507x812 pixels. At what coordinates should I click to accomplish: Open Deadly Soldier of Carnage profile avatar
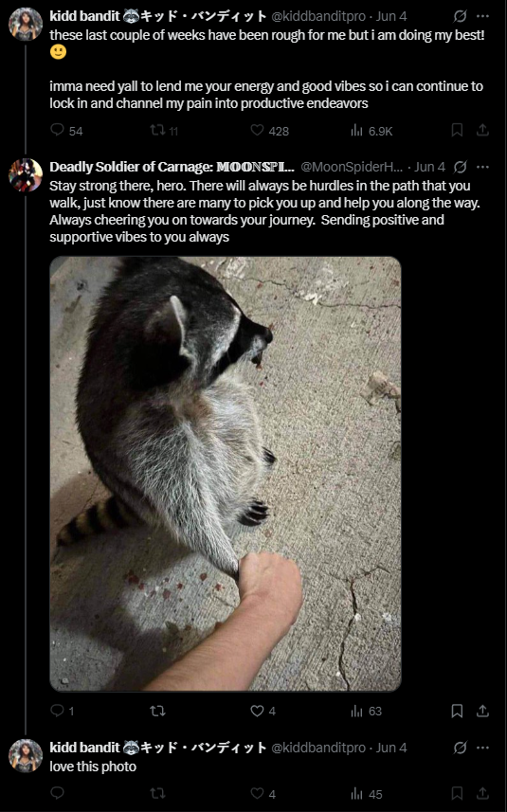26,175
